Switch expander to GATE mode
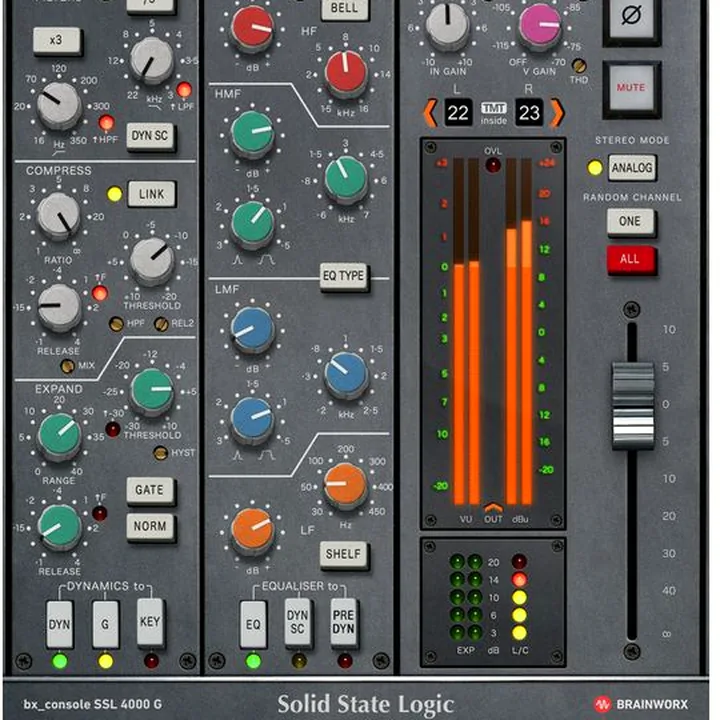The width and height of the screenshot is (720, 720). pyautogui.click(x=150, y=490)
